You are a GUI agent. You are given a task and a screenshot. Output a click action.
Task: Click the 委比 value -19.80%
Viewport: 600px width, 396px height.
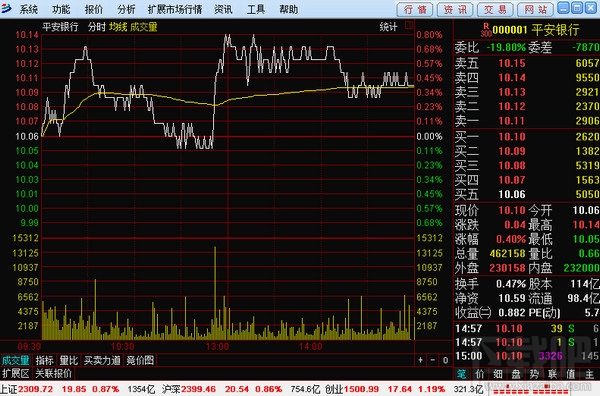tap(506, 47)
